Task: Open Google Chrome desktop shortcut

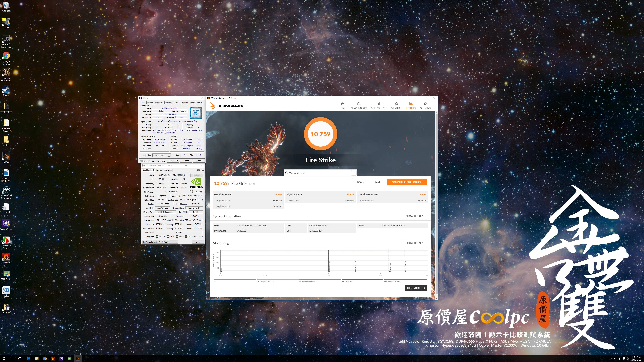Action: (6, 58)
